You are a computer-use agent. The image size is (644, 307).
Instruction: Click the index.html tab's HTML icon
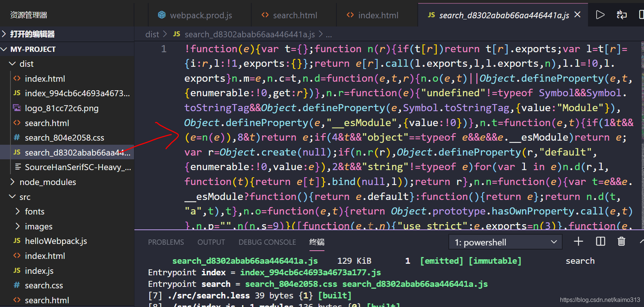click(x=350, y=15)
